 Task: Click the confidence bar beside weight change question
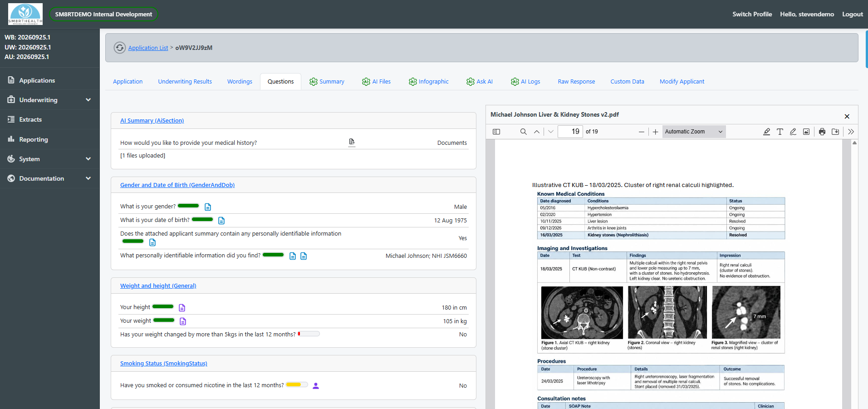309,334
